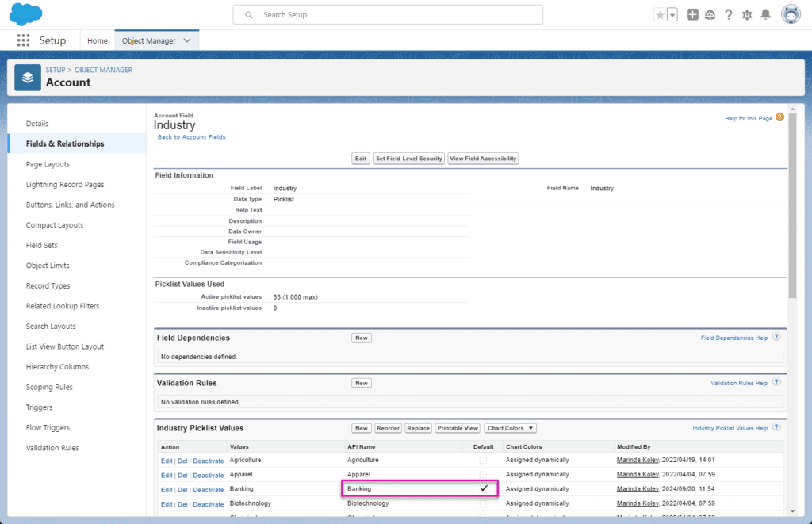This screenshot has height=524, width=812.
Task: Select Page Layouts in the sidebar
Action: [x=48, y=164]
